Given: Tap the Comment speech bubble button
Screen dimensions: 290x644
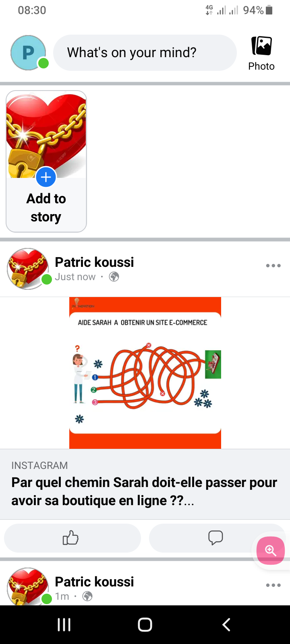Looking at the screenshot, I should 215,538.
